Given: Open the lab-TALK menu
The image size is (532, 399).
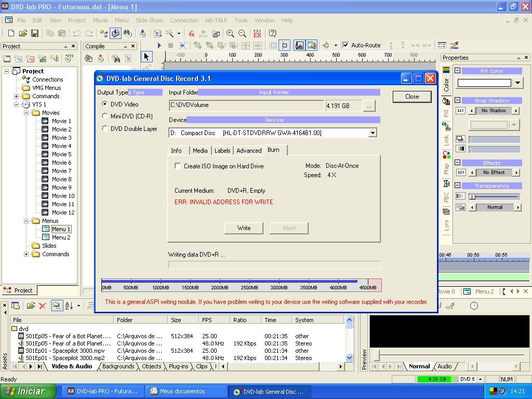Looking at the screenshot, I should (216, 20).
